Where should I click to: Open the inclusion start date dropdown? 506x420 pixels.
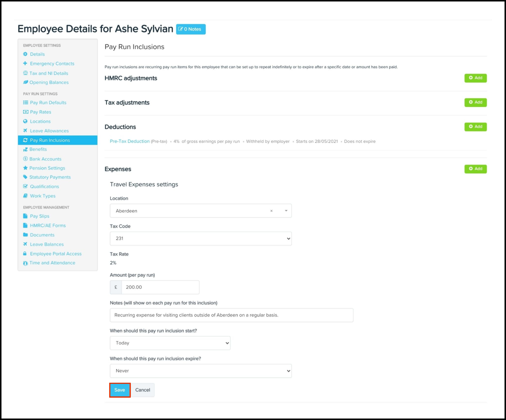click(170, 343)
